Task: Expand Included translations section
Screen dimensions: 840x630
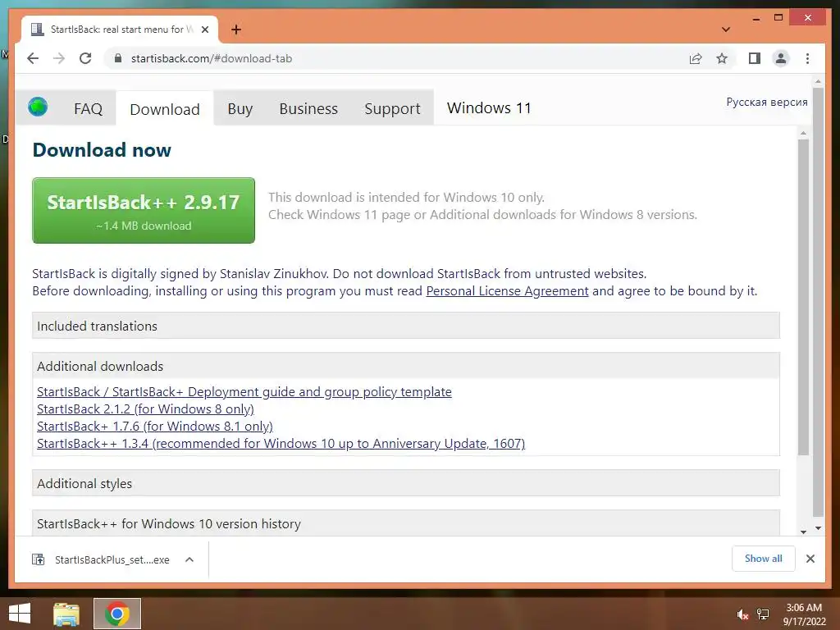Action: [x=405, y=326]
